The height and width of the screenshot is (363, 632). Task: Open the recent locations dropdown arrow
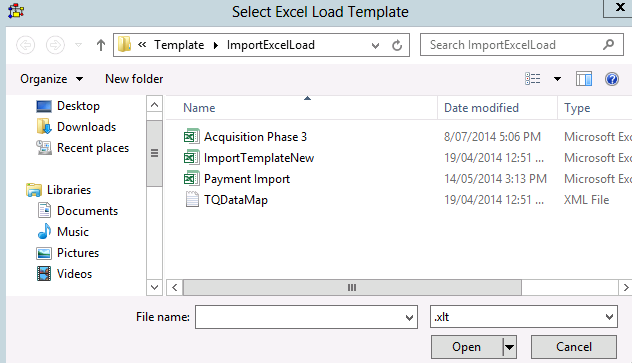tap(79, 45)
